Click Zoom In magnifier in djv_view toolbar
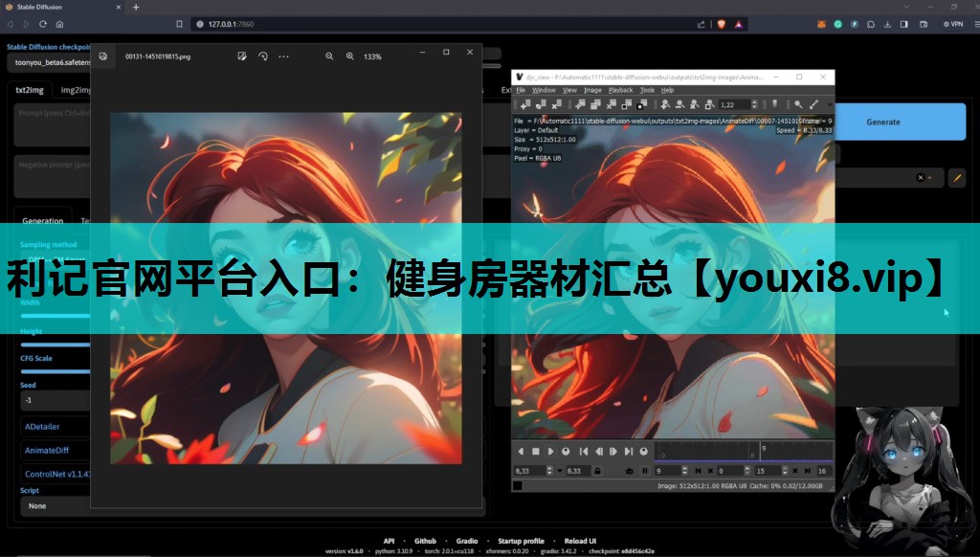Screen dimensions: 980x557 click(x=665, y=104)
